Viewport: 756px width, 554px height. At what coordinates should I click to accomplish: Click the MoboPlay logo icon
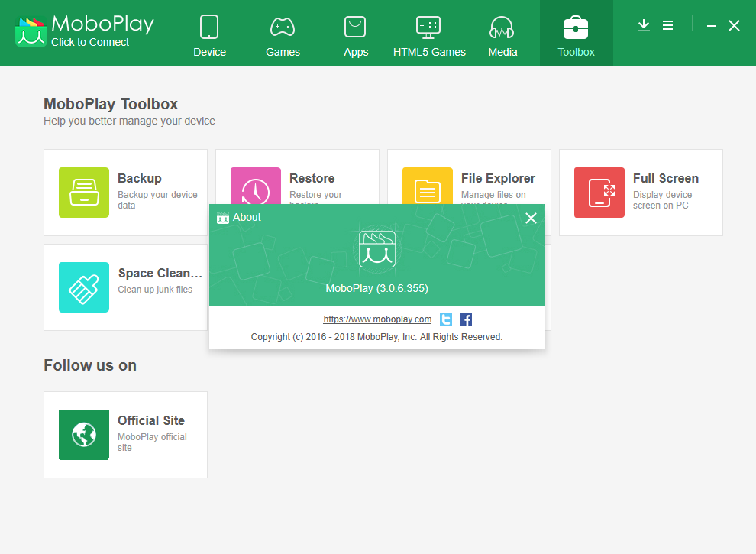[31, 32]
